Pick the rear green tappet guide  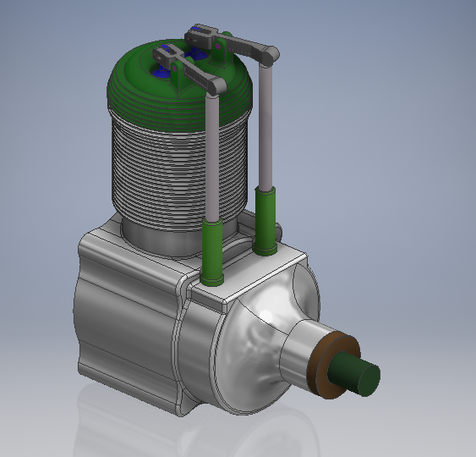coord(265,220)
